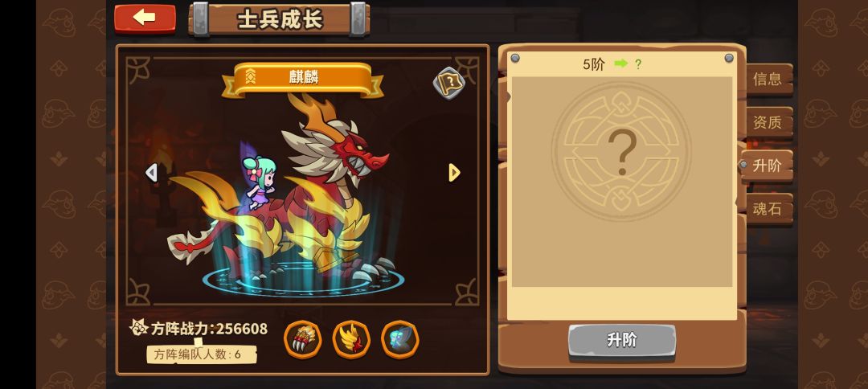Show previous soldier with left arrow
868x389 pixels.
151,173
